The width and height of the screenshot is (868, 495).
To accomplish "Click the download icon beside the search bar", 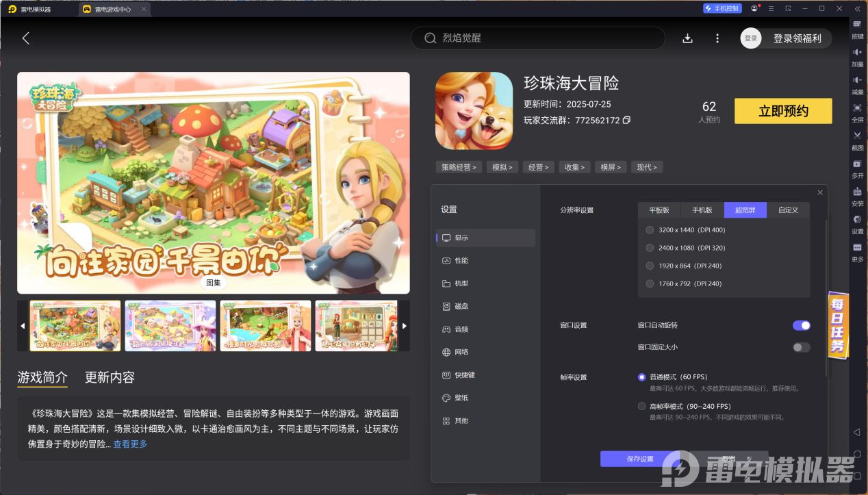I will tap(687, 38).
